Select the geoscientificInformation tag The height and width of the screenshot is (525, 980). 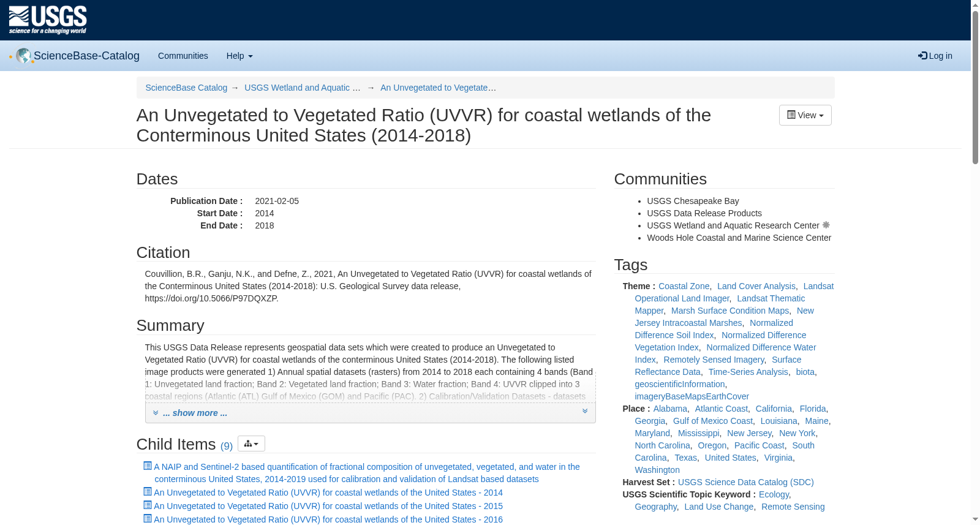click(680, 384)
